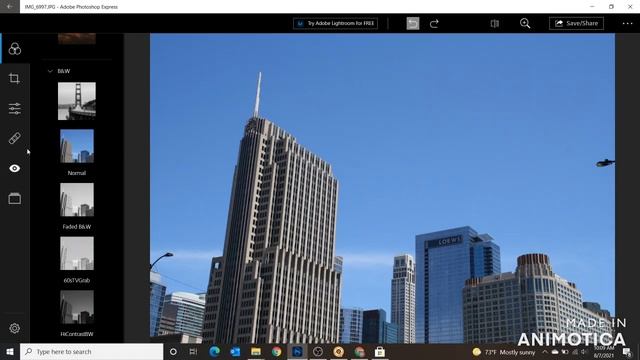The image size is (640, 360).
Task: Open the Adjustments sliders panel
Action: pyautogui.click(x=15, y=108)
